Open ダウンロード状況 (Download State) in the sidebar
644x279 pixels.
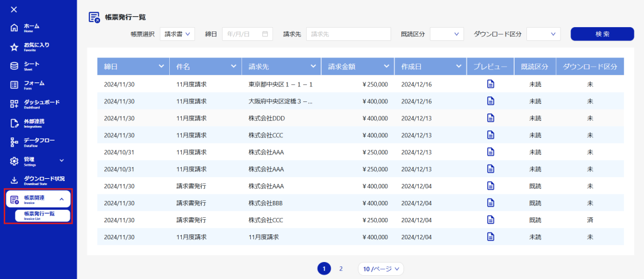pos(43,180)
